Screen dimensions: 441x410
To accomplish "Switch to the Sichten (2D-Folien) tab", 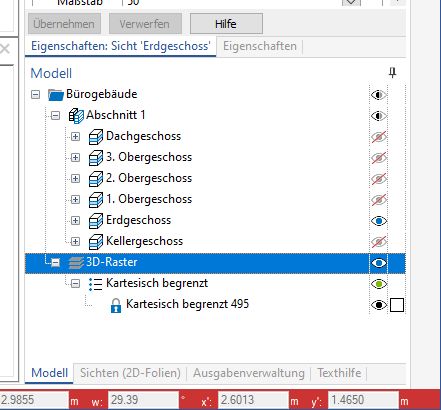I will tap(130, 373).
